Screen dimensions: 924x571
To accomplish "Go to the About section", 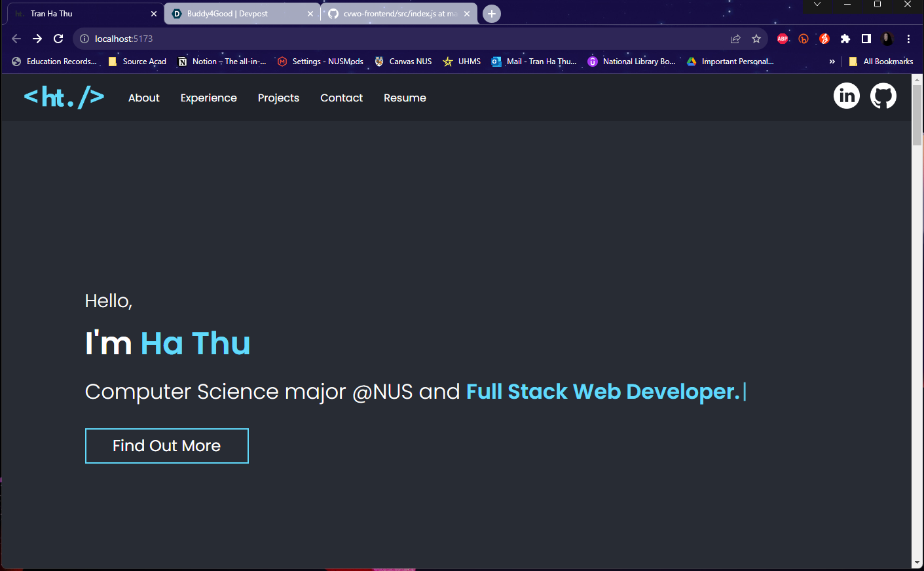I will point(144,98).
